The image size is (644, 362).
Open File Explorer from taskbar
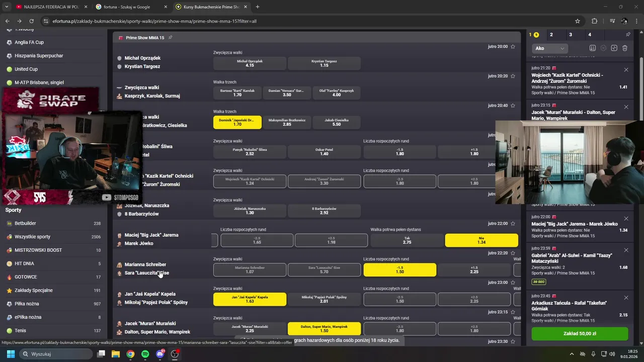(x=116, y=354)
